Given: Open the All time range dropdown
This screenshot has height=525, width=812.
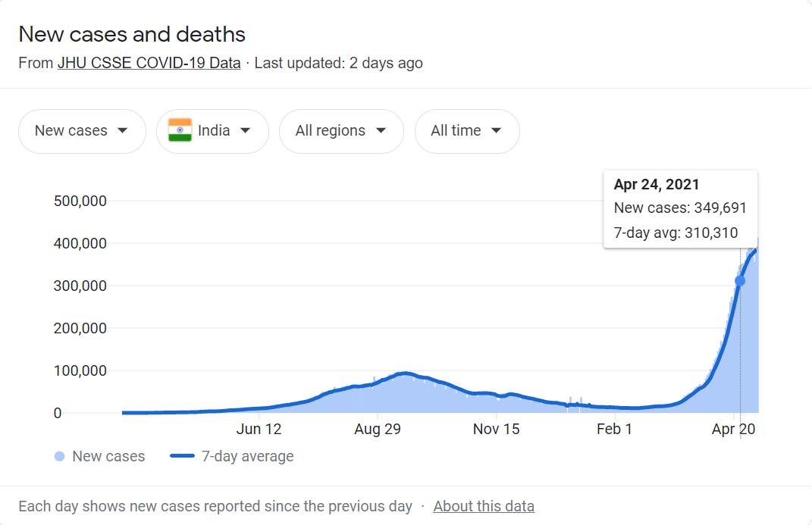Looking at the screenshot, I should click(x=466, y=131).
